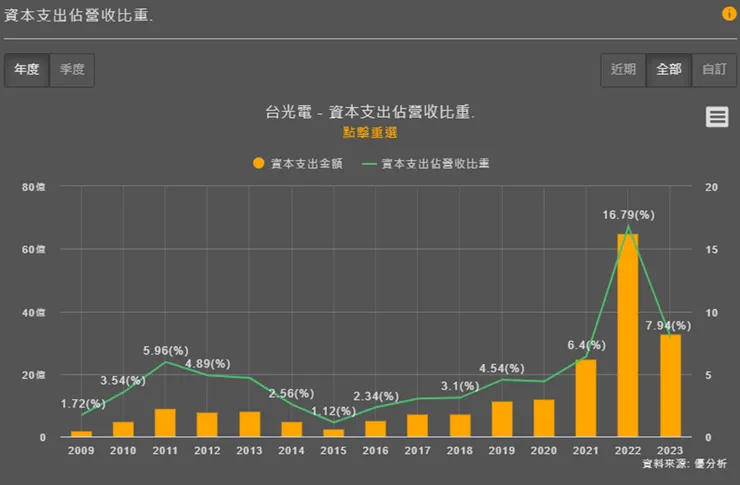Click the 1.12(%) data label
Viewport: 740px width, 485px height.
click(x=333, y=411)
